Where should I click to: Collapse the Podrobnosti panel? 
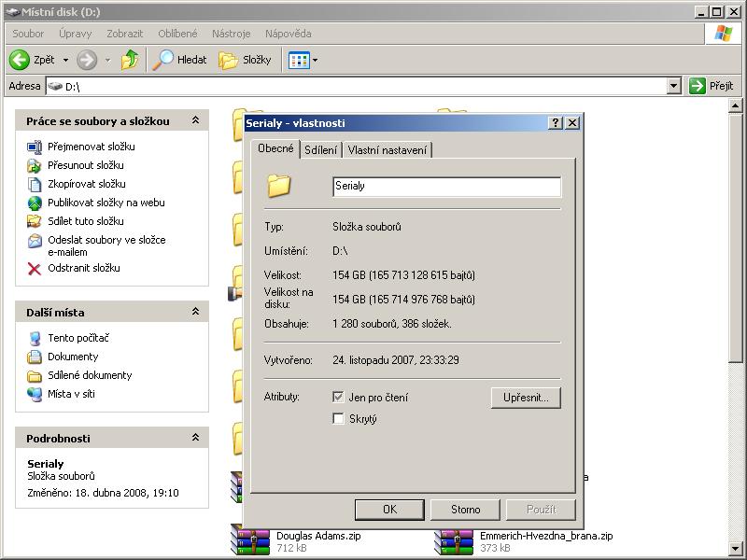(x=195, y=438)
